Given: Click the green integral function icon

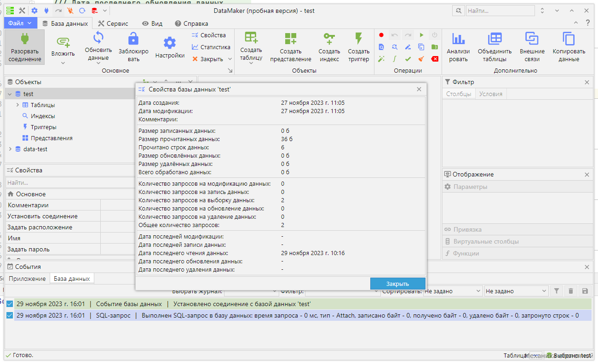Looking at the screenshot, I should click(395, 59).
